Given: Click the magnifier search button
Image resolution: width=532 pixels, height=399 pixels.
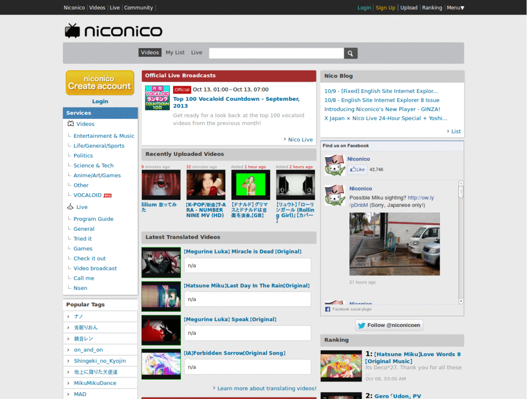Looking at the screenshot, I should point(351,54).
